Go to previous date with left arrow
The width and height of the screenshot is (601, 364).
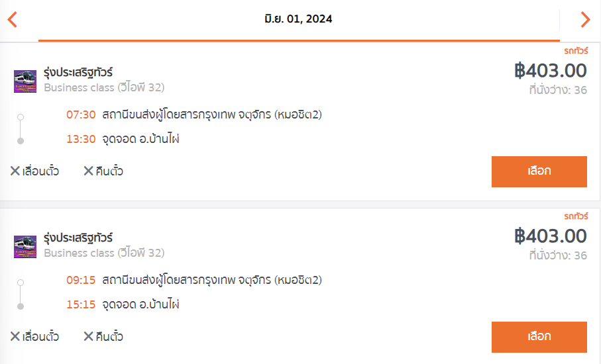(13, 19)
